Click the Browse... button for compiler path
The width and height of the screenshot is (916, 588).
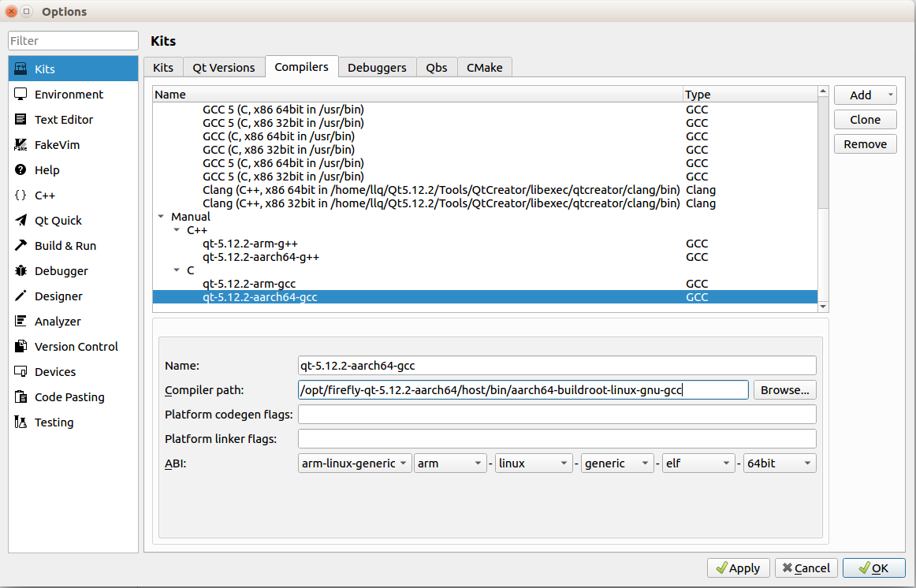click(x=784, y=390)
